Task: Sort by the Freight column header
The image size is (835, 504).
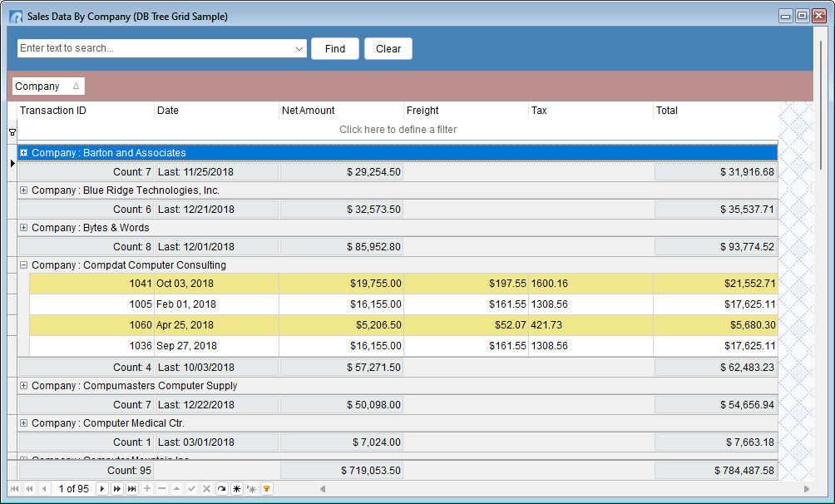Action: pyautogui.click(x=466, y=111)
